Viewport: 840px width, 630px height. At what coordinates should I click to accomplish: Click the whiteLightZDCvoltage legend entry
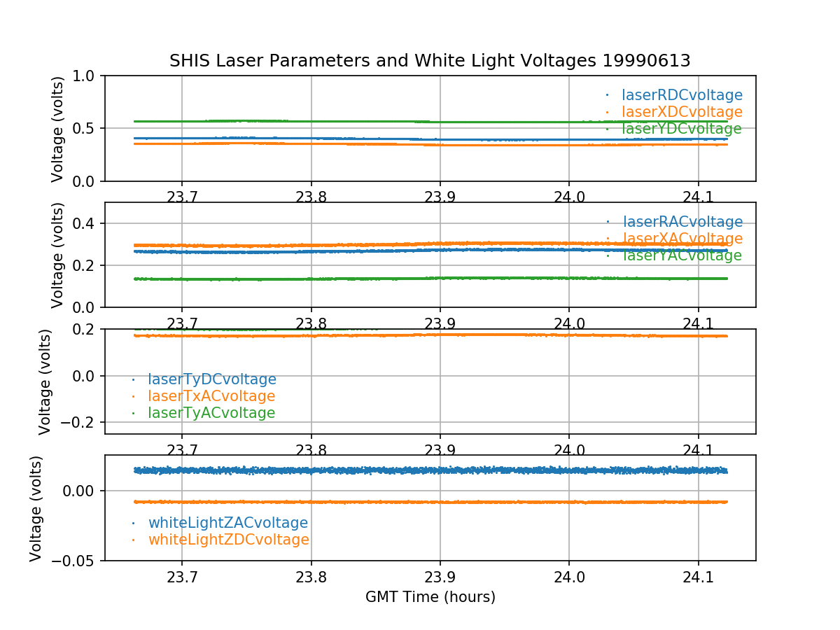pyautogui.click(x=228, y=540)
